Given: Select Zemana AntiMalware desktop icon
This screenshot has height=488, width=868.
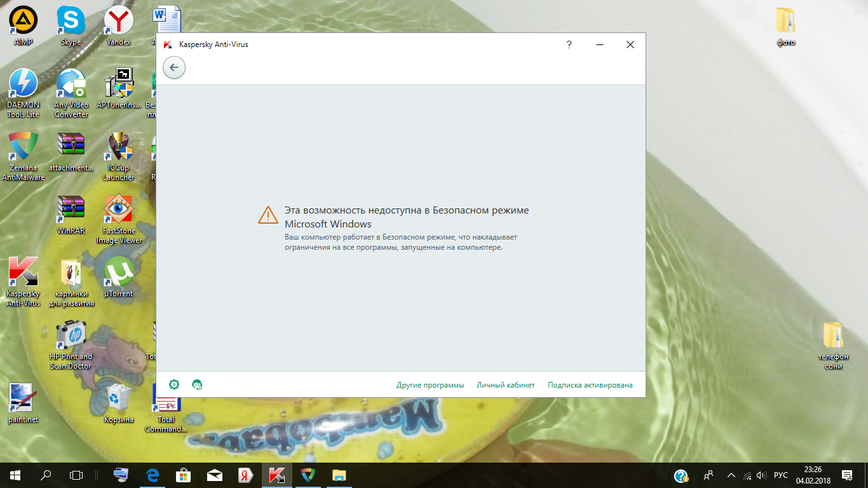Looking at the screenshot, I should (x=23, y=156).
